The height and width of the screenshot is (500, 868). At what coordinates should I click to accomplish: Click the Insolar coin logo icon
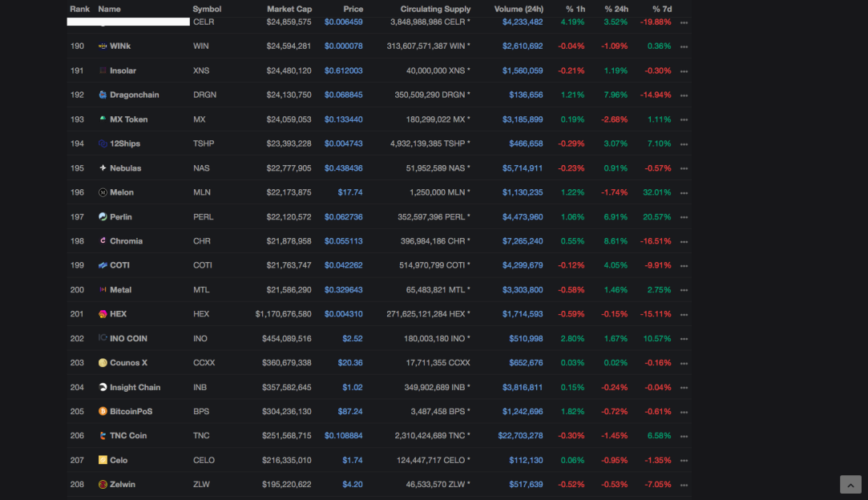[x=103, y=71]
